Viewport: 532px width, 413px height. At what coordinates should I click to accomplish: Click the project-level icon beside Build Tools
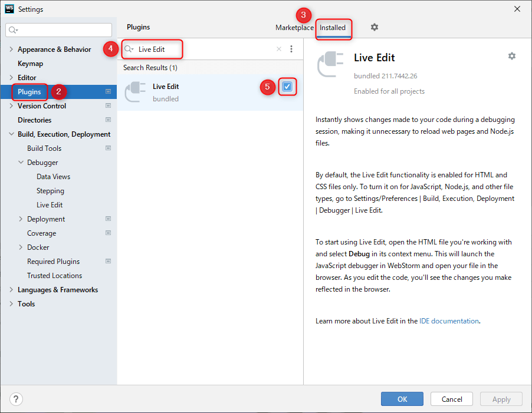click(109, 148)
